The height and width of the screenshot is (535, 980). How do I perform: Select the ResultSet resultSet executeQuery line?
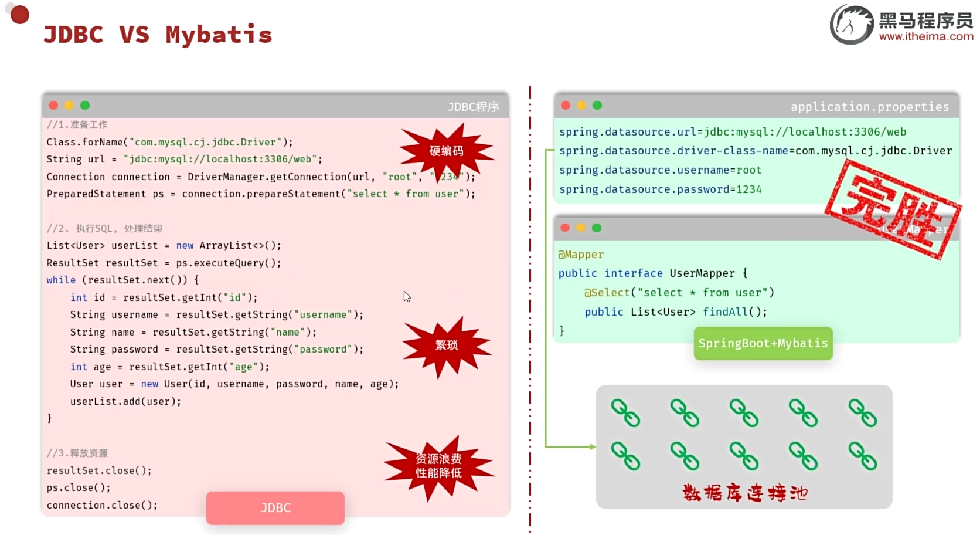164,263
